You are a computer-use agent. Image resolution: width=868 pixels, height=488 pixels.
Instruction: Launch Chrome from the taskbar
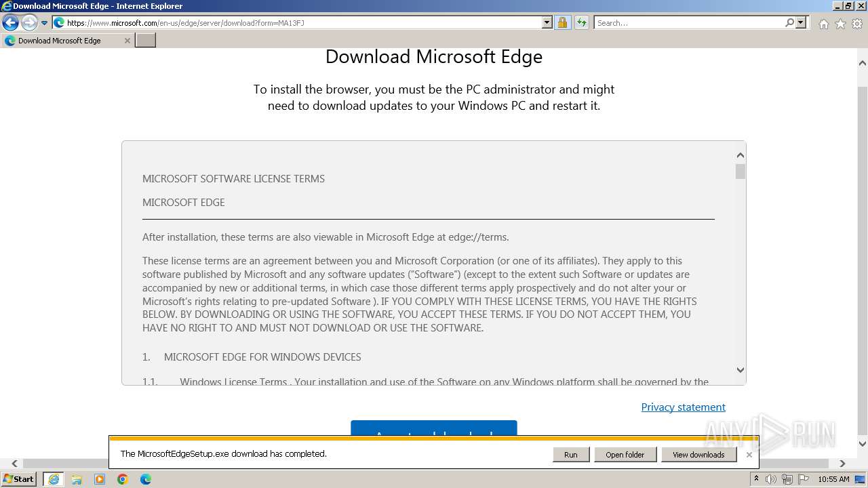tap(123, 479)
